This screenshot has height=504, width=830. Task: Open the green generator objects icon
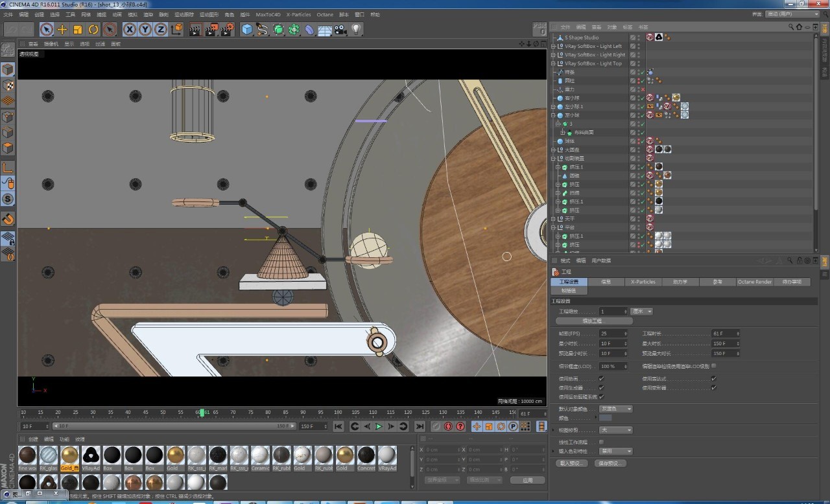(278, 29)
